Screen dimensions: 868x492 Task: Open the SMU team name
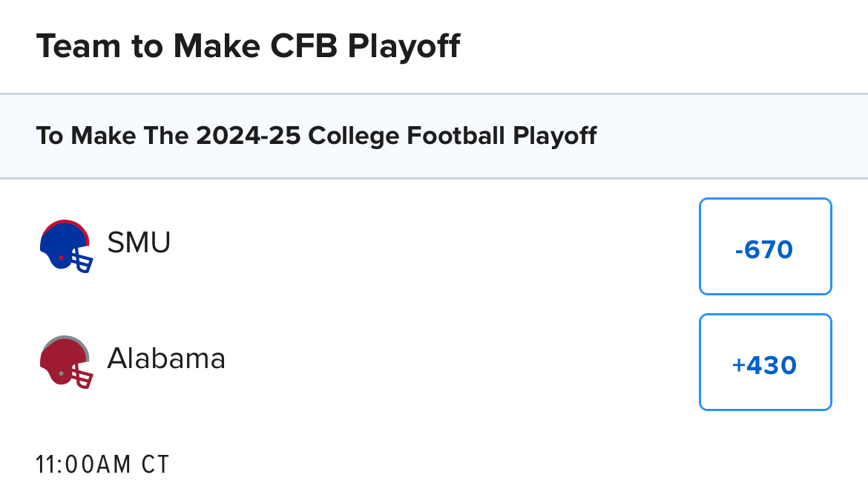click(x=139, y=242)
